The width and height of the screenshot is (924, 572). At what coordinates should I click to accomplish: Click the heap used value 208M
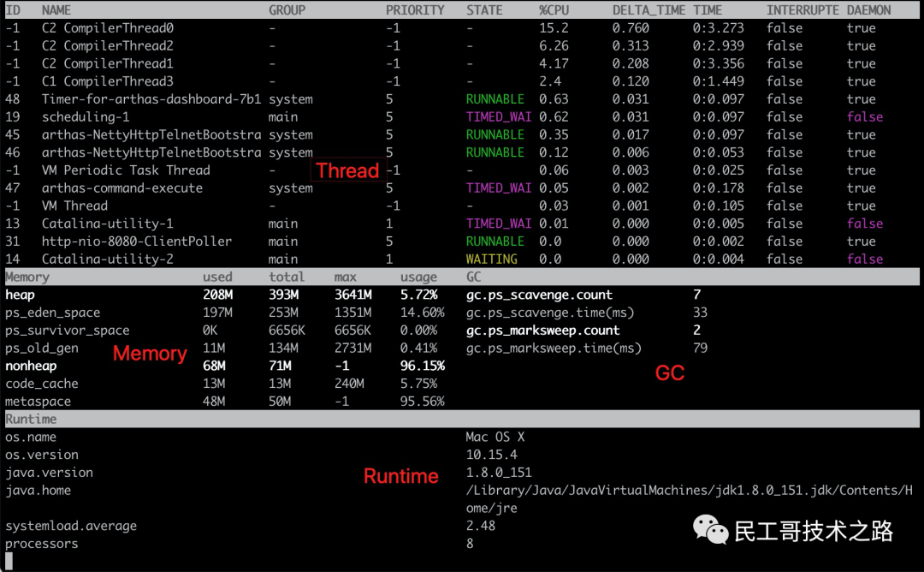point(217,295)
